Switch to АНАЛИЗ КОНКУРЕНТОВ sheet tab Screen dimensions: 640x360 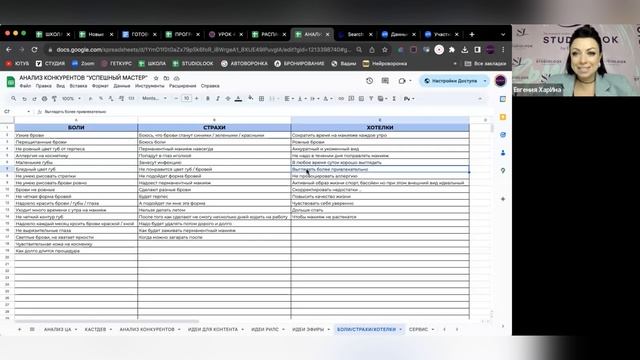(x=147, y=329)
